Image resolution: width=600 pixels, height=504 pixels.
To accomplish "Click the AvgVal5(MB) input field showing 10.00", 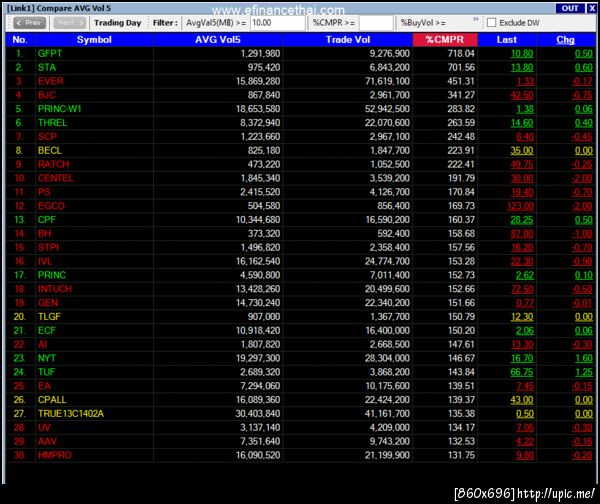I will tap(277, 23).
